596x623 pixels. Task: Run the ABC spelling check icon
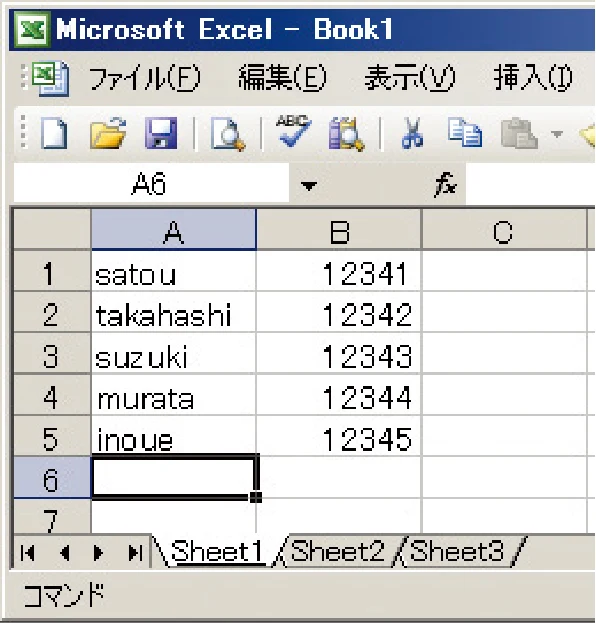294,131
